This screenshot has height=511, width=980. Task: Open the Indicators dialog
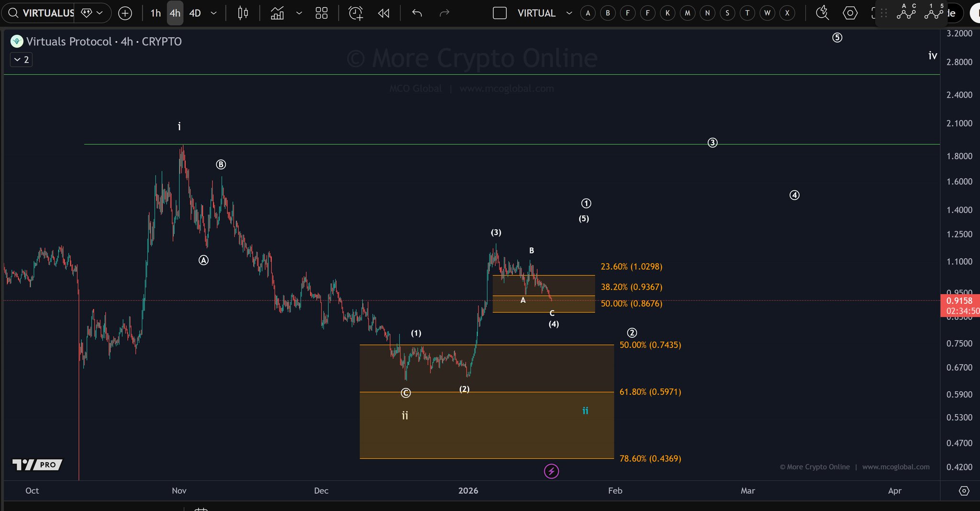277,13
